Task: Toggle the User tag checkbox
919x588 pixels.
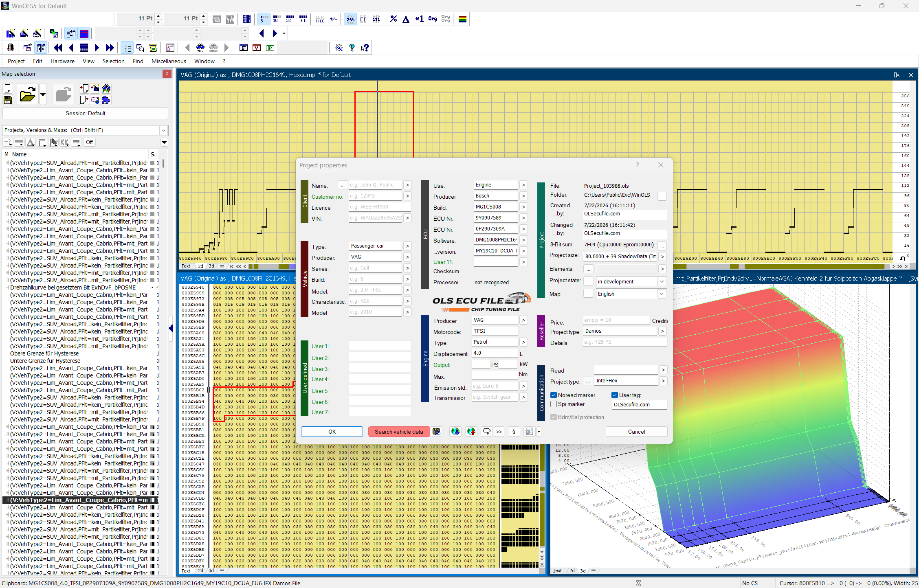Action: tap(615, 395)
